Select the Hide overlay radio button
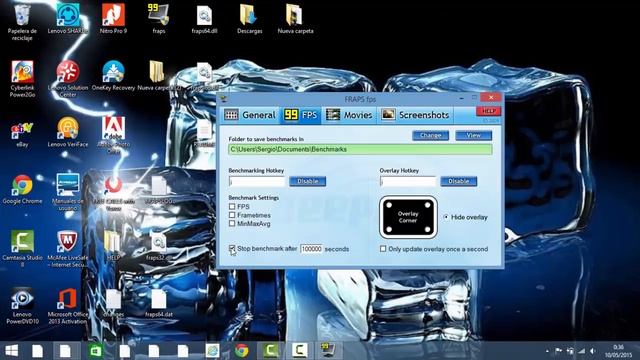This screenshot has width=640, height=360. click(446, 217)
